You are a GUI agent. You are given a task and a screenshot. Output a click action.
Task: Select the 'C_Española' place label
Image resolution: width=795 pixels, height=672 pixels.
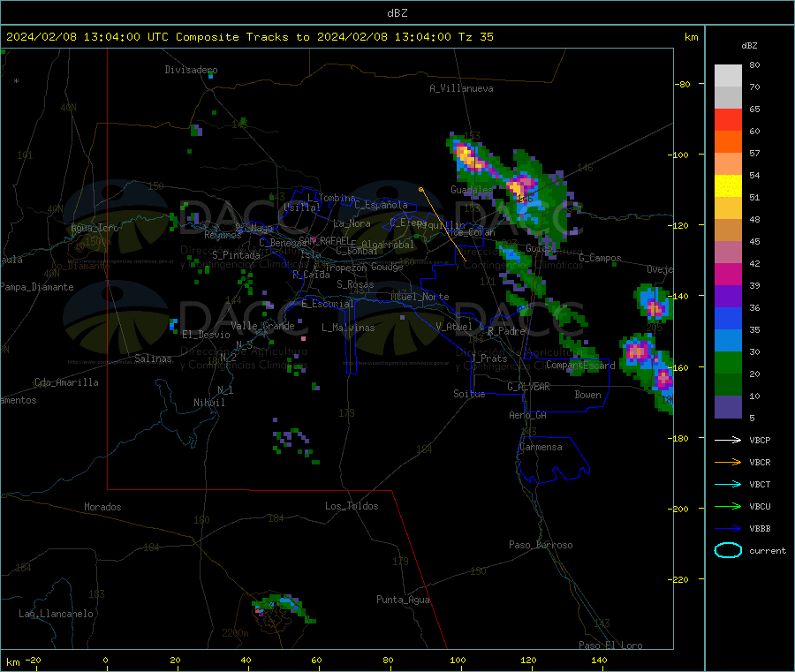coord(381,205)
